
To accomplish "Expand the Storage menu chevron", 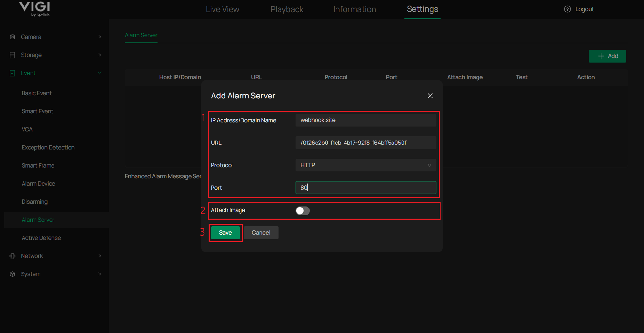I will tap(99, 55).
